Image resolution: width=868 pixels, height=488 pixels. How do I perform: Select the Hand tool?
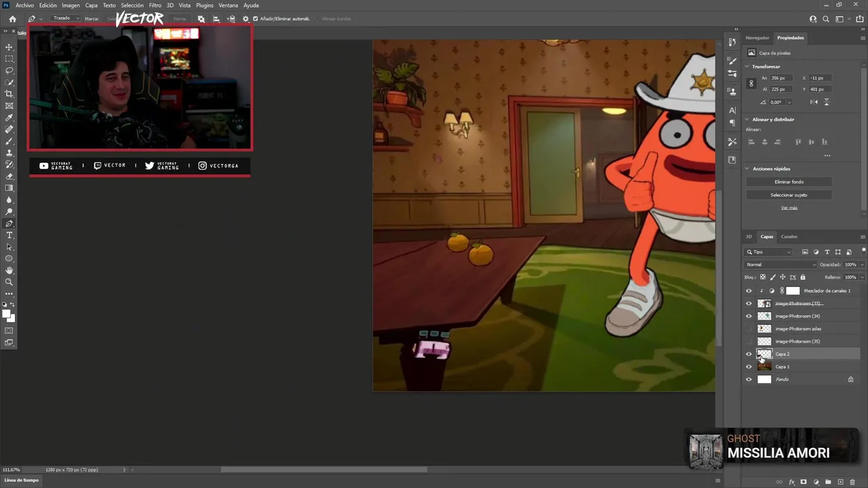pos(9,270)
